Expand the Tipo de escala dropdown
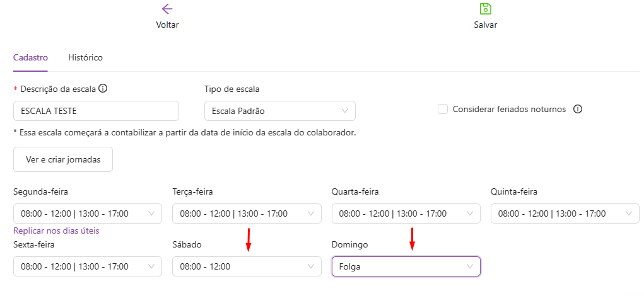The height and width of the screenshot is (296, 644). [x=279, y=111]
